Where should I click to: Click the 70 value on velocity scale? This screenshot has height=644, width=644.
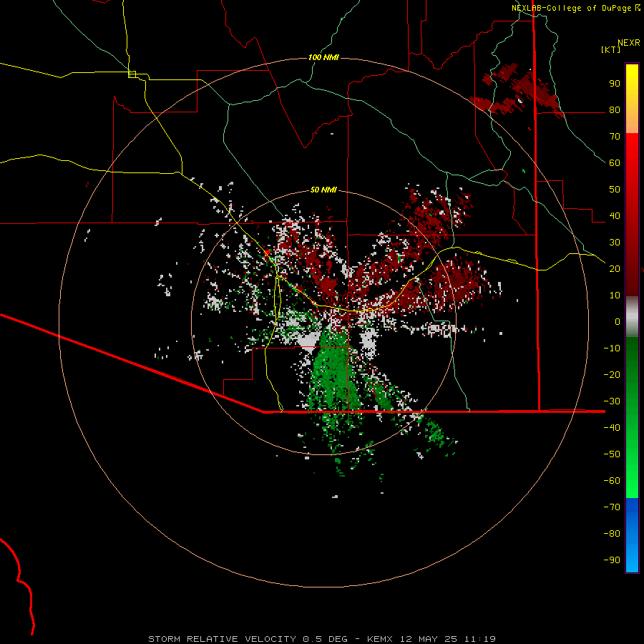[615, 137]
